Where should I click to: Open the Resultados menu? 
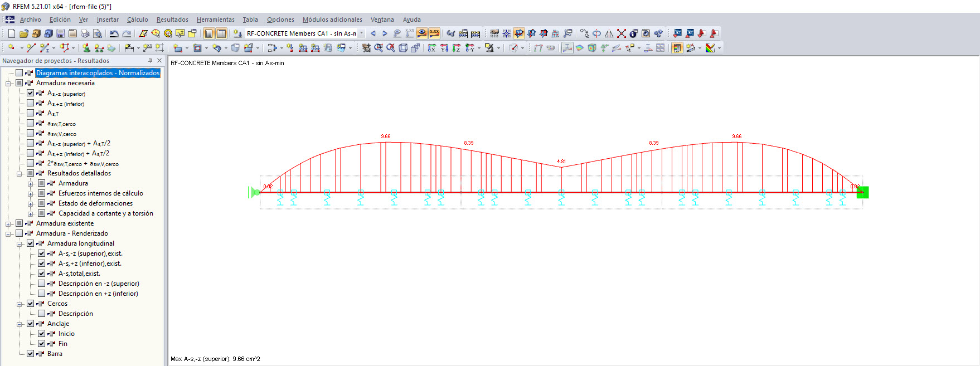(172, 19)
